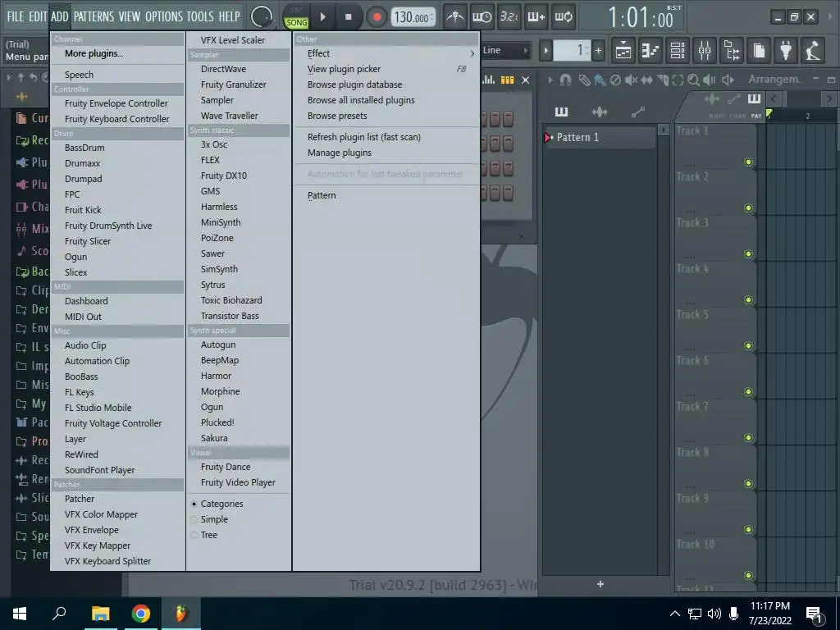Toggle blend recording overdub icon

pos(536,17)
